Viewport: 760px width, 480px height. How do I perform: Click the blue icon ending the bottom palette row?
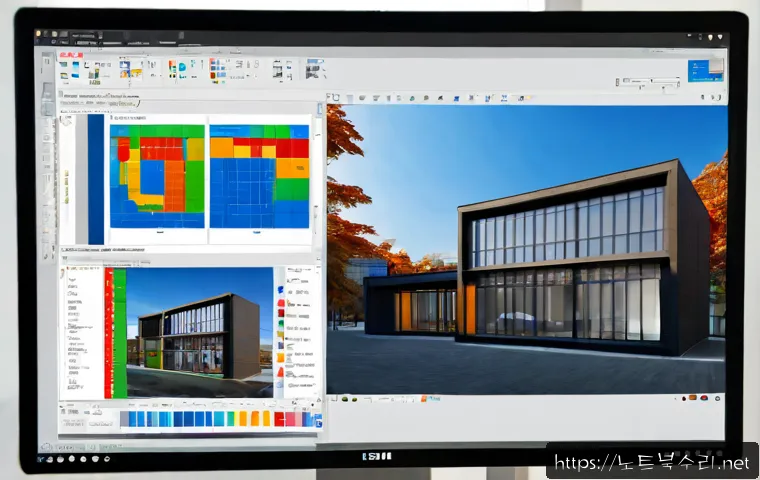point(318,423)
